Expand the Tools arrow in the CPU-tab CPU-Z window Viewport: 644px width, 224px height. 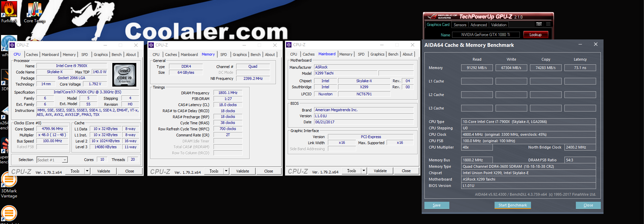[x=87, y=171]
